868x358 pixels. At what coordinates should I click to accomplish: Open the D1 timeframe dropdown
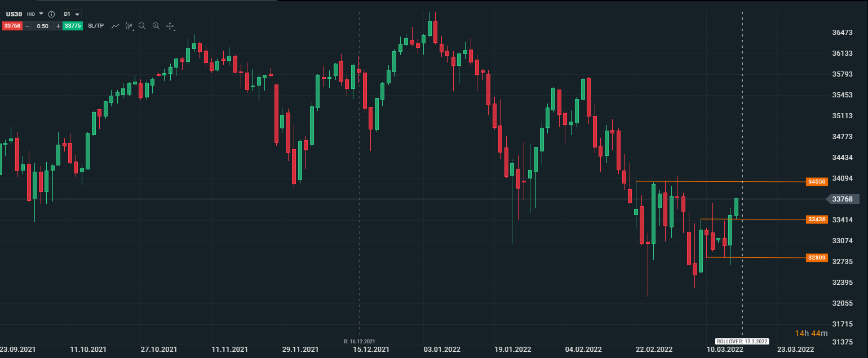pyautogui.click(x=72, y=14)
